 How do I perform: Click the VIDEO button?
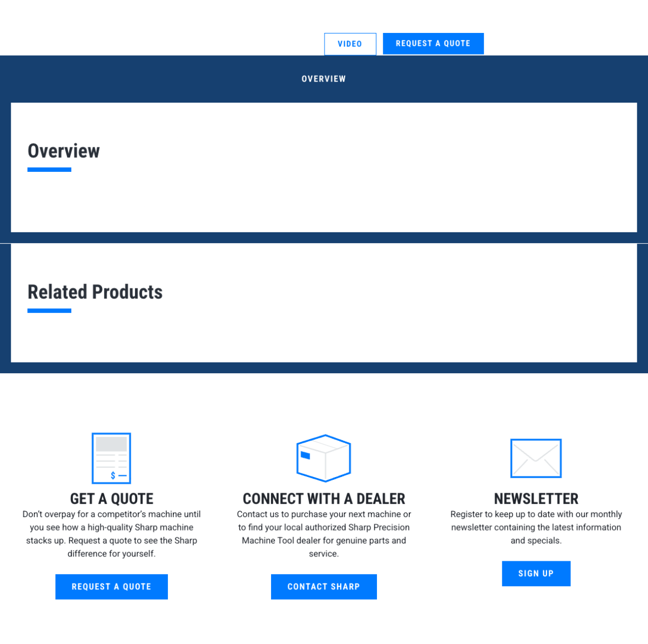(x=350, y=44)
